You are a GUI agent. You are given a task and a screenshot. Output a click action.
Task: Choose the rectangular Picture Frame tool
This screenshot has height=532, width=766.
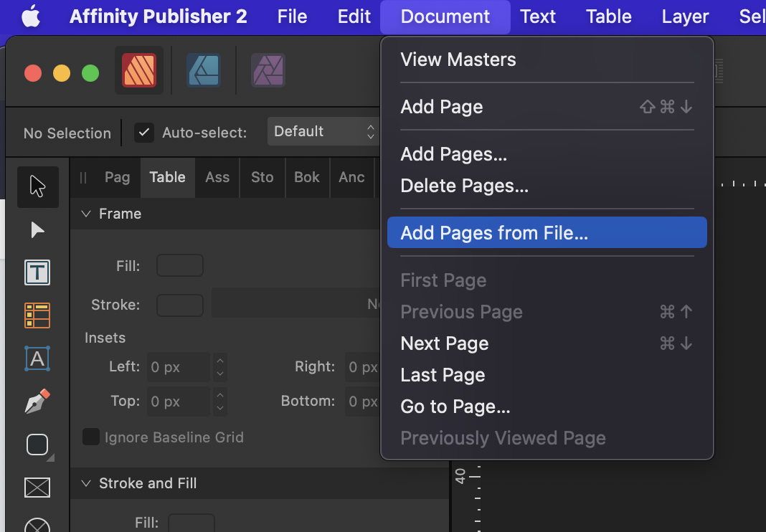[x=37, y=488]
